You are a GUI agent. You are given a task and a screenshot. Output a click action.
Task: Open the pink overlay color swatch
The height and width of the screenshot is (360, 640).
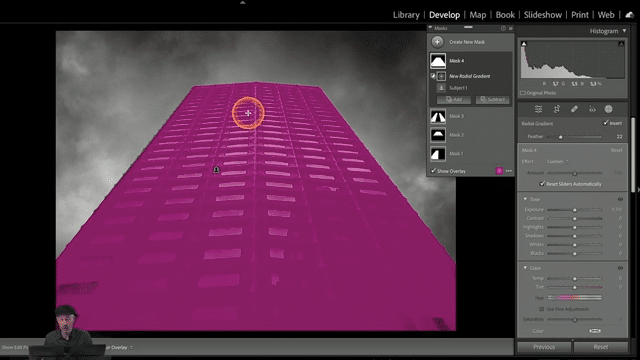pyautogui.click(x=499, y=171)
